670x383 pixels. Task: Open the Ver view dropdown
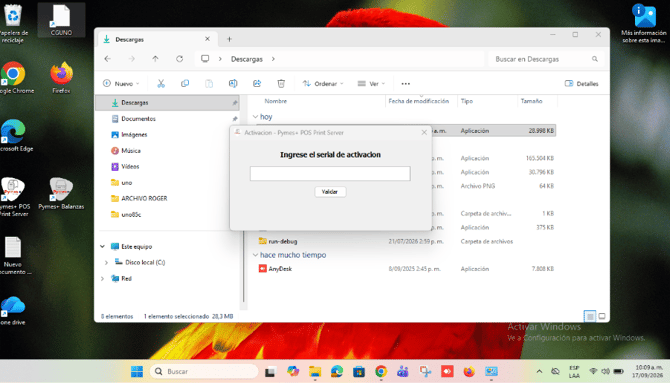(x=371, y=84)
